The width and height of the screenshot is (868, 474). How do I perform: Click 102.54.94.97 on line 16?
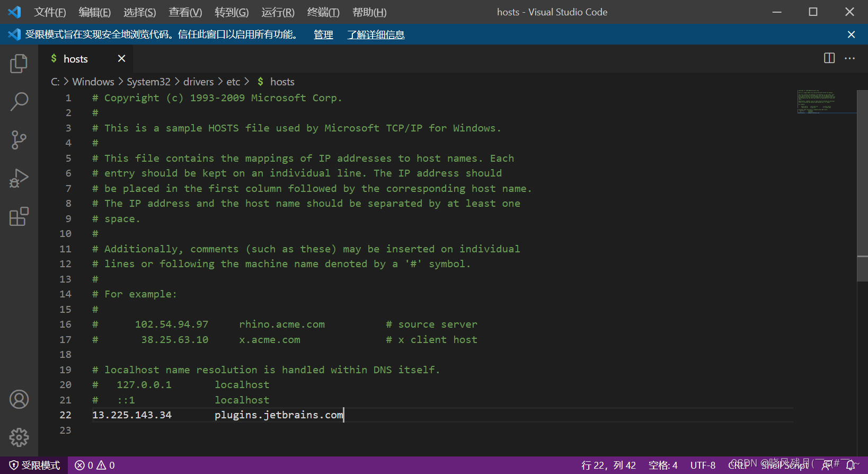coord(172,324)
